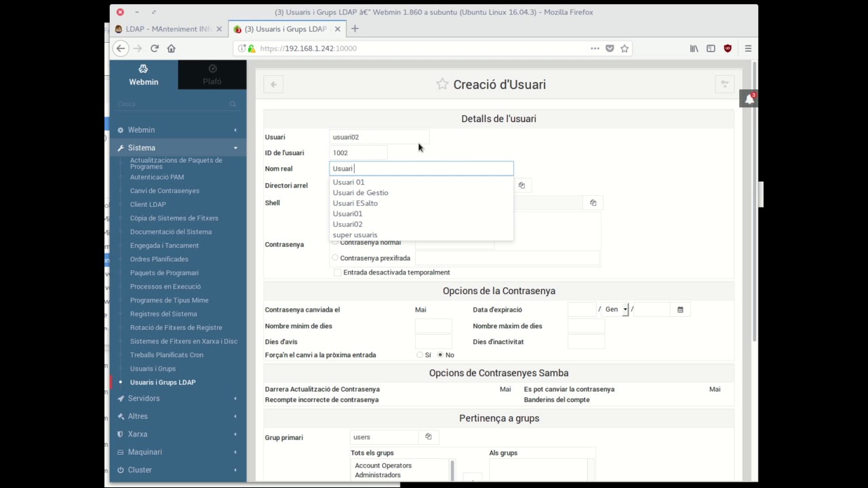The image size is (868, 488).
Task: Click the back arrow button on the page header
Action: [273, 84]
